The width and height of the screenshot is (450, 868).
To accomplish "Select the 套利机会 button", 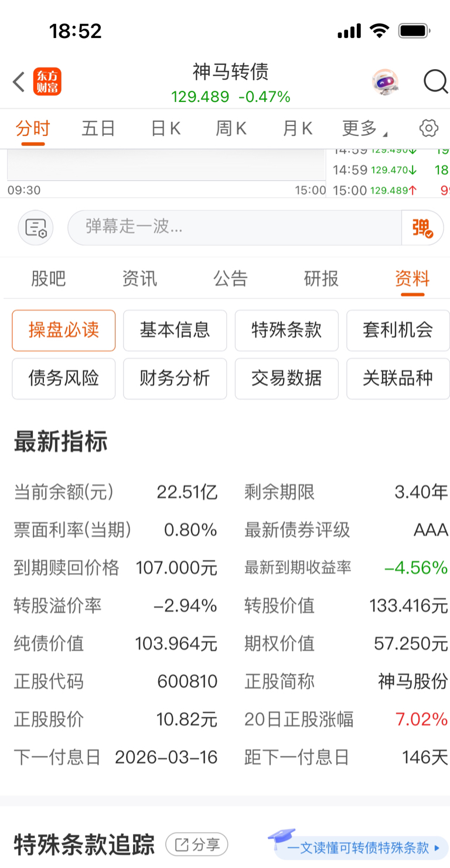I will click(x=398, y=331).
